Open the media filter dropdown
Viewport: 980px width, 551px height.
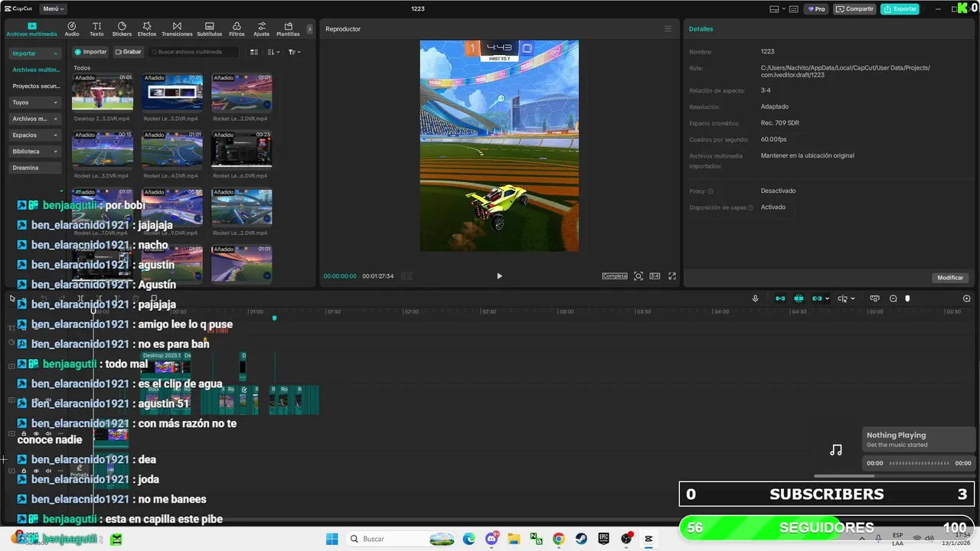[x=294, y=52]
